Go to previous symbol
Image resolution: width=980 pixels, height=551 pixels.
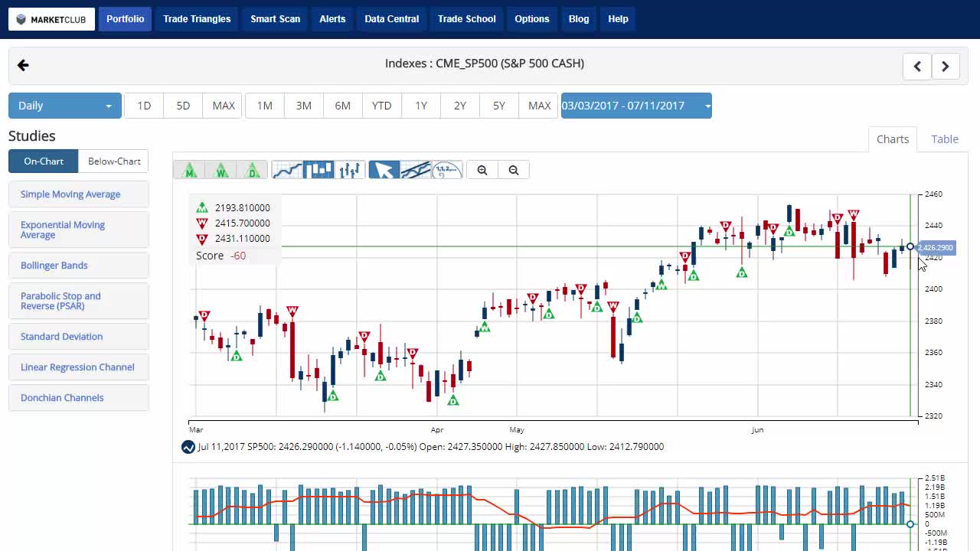click(x=917, y=67)
